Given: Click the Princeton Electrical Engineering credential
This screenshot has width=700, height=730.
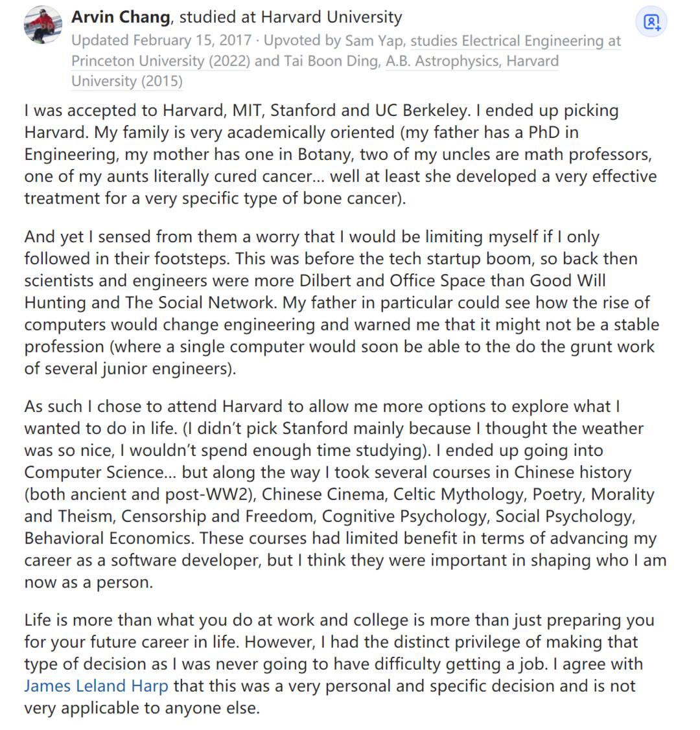Looking at the screenshot, I should (515, 41).
